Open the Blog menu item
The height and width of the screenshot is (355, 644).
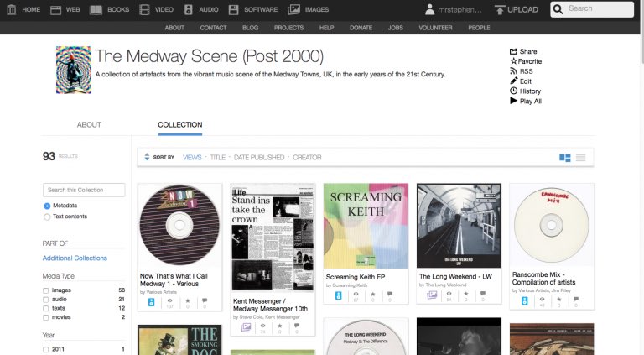point(250,28)
